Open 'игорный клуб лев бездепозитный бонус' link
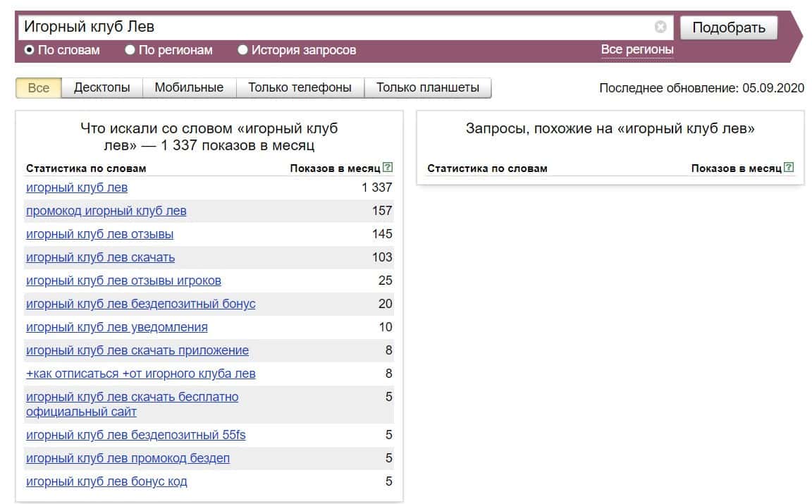Viewport: 812px width, 504px height. coord(140,304)
